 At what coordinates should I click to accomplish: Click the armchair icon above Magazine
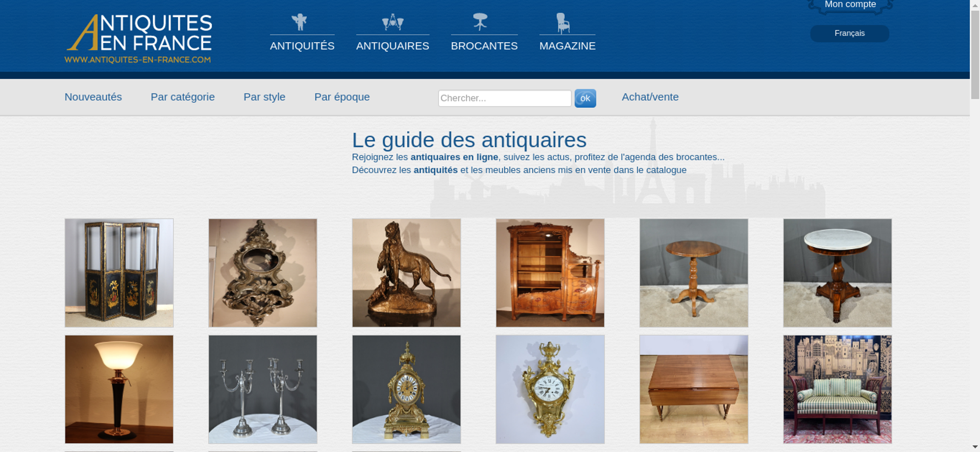tap(563, 23)
